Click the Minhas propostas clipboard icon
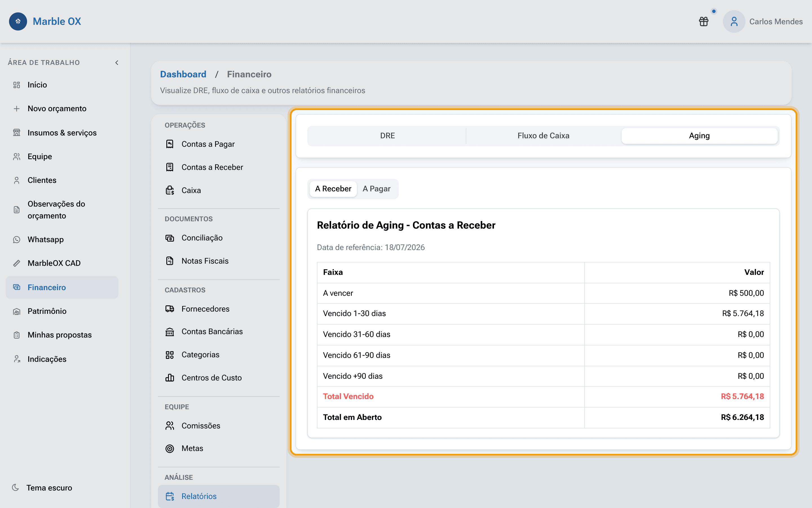Image resolution: width=812 pixels, height=508 pixels. [x=16, y=335]
